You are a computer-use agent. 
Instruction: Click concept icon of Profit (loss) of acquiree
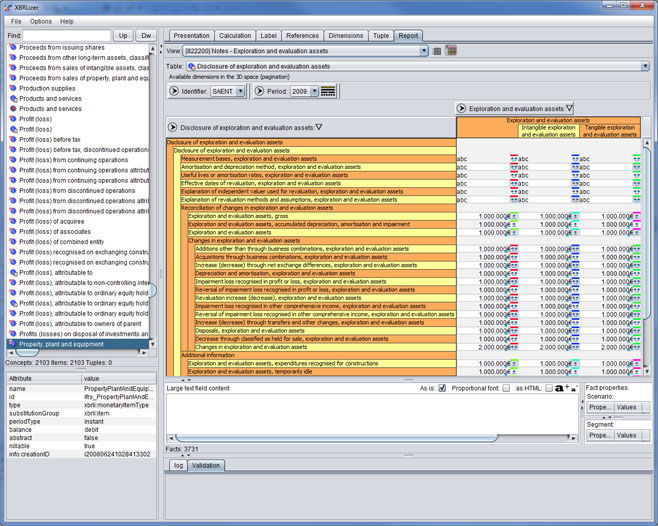[13, 221]
